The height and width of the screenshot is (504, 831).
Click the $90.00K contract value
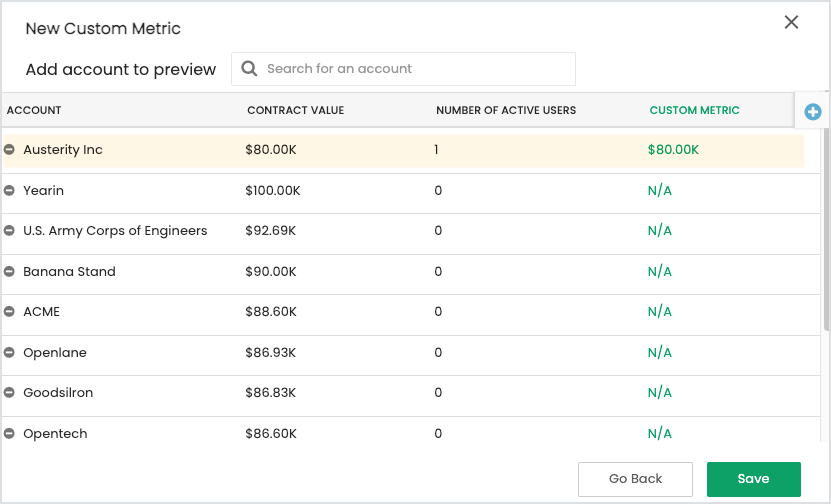[x=271, y=271]
